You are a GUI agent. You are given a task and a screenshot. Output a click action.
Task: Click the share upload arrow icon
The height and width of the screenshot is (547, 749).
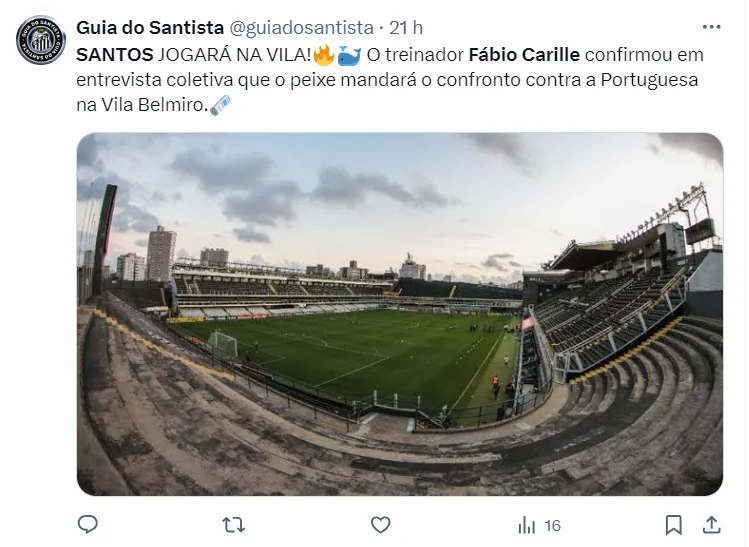711,524
